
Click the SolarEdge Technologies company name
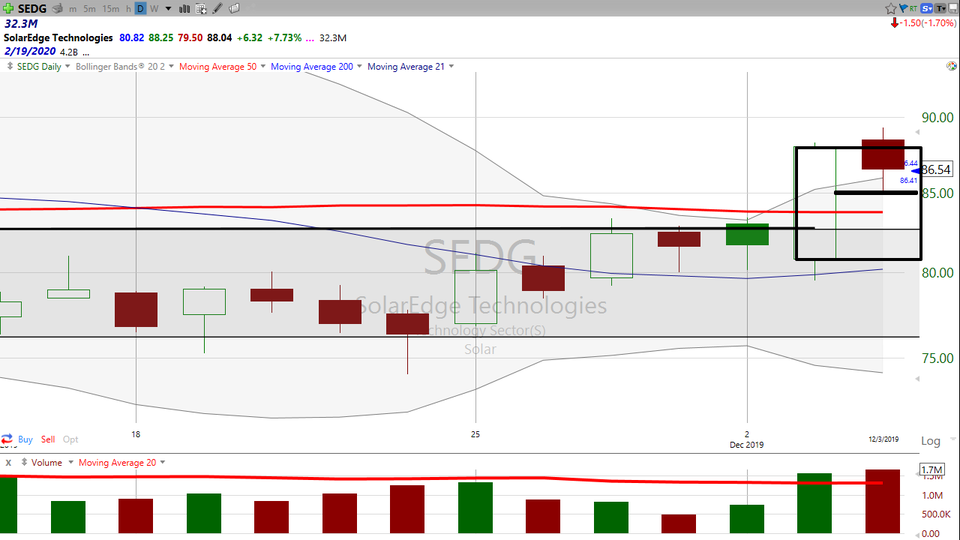[58, 38]
